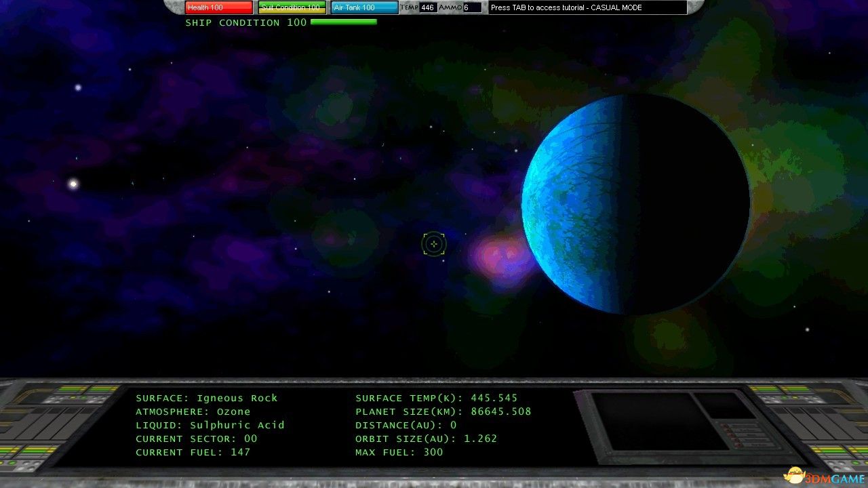Click the Planet Size(KM) readout
The width and height of the screenshot is (868, 488).
[x=443, y=411]
